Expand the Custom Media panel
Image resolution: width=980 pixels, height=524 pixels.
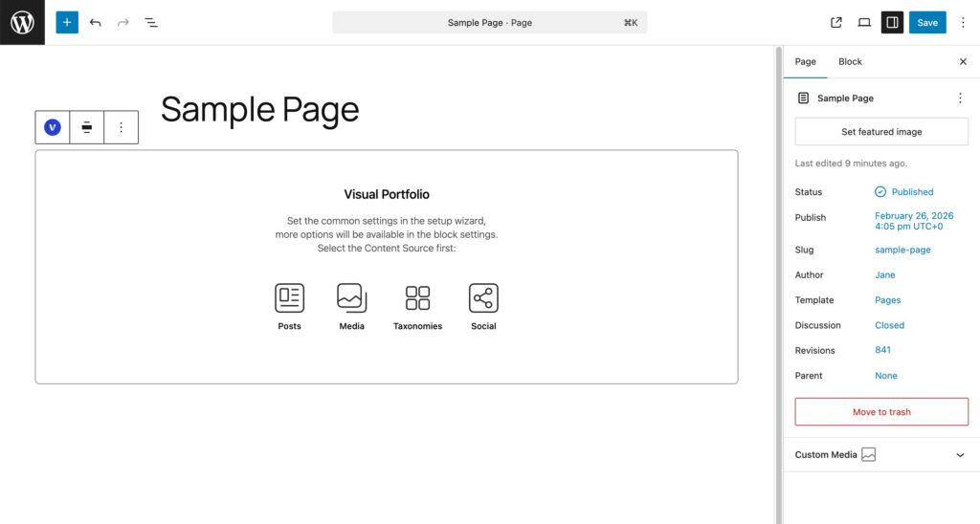(x=960, y=455)
